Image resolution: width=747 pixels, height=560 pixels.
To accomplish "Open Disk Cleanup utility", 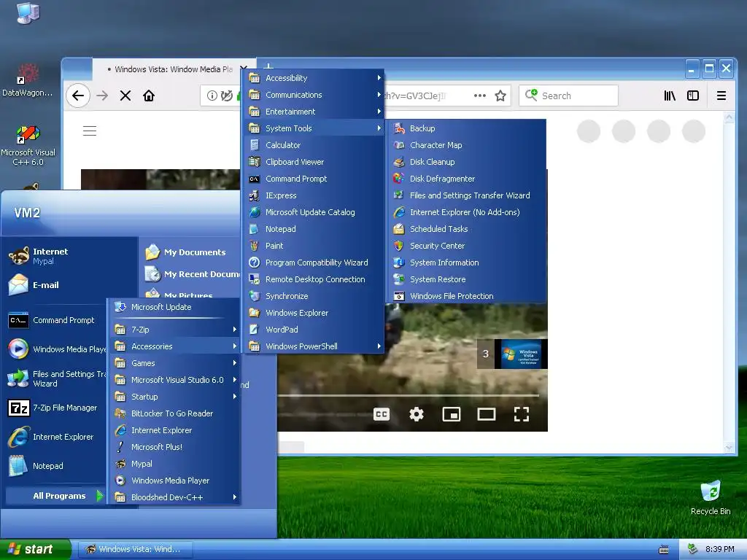I will point(465,162).
